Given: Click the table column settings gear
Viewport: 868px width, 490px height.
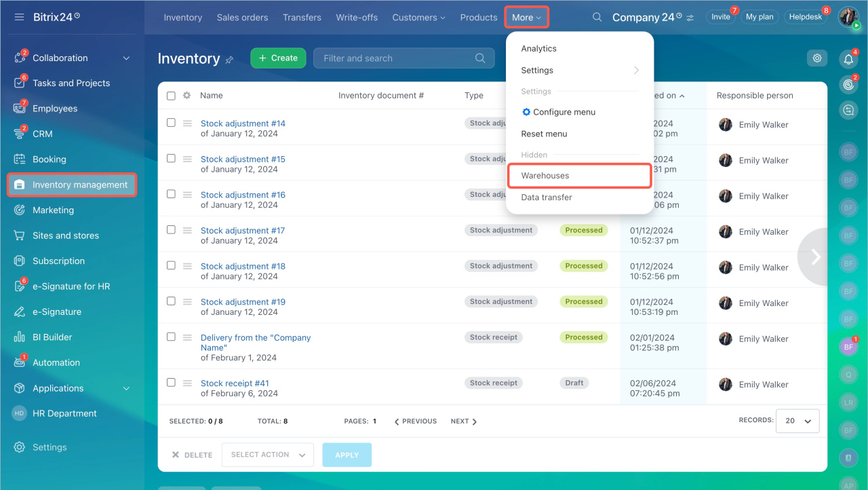Looking at the screenshot, I should pos(187,96).
